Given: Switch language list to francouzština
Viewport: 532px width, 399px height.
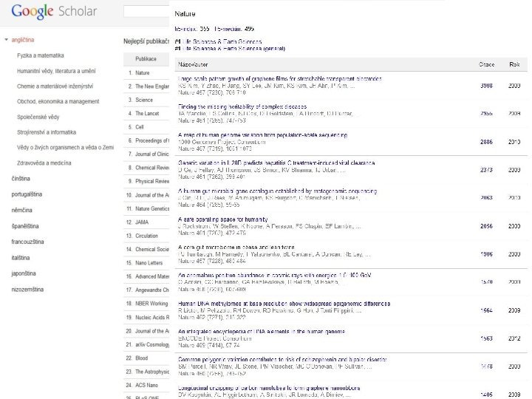Looking at the screenshot, I should [27, 242].
